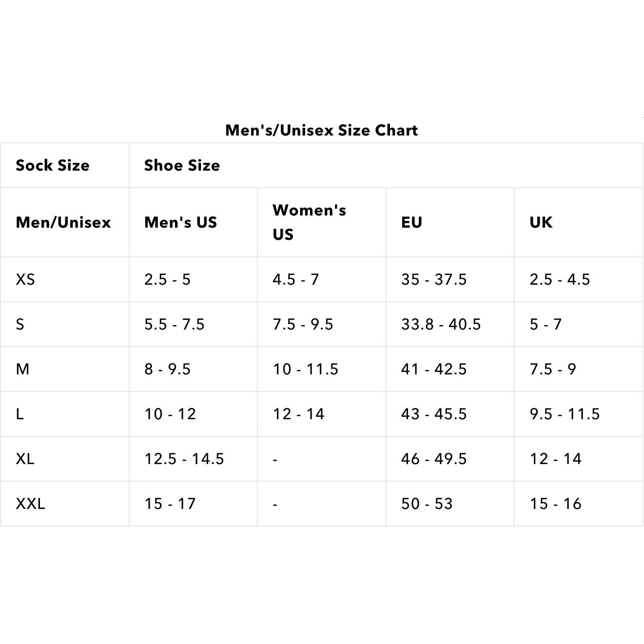Click the Shoe Size header cell

[x=182, y=165]
